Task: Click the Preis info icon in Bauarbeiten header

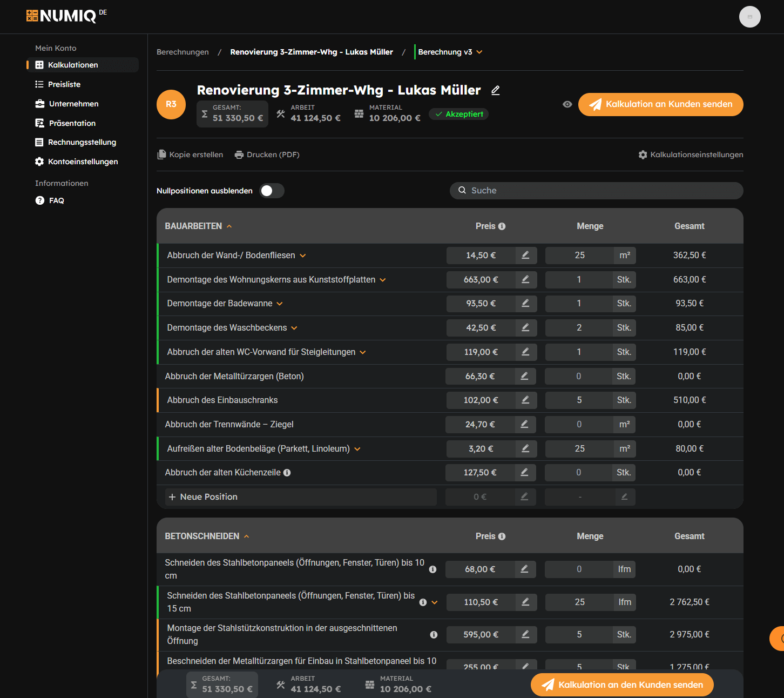Action: click(502, 226)
